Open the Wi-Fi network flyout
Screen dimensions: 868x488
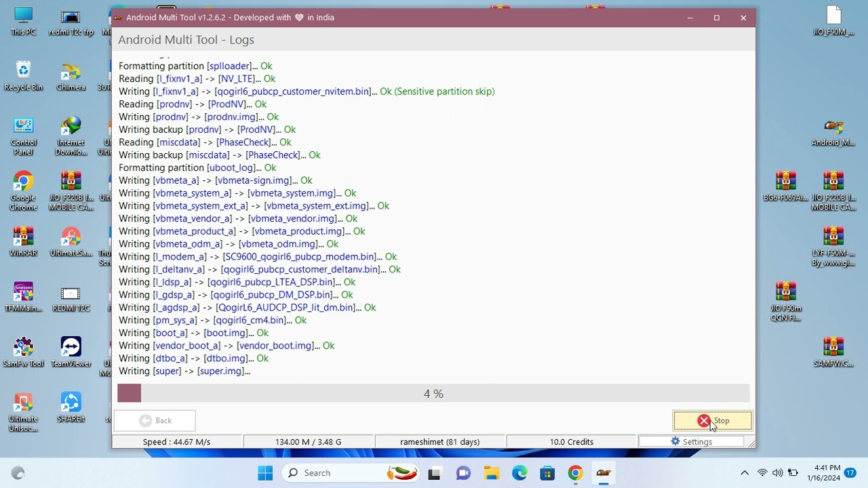click(x=762, y=473)
